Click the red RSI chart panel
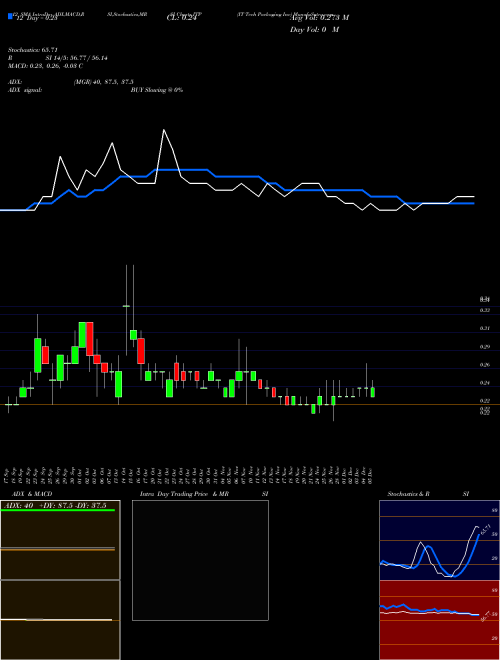 tap(439, 620)
